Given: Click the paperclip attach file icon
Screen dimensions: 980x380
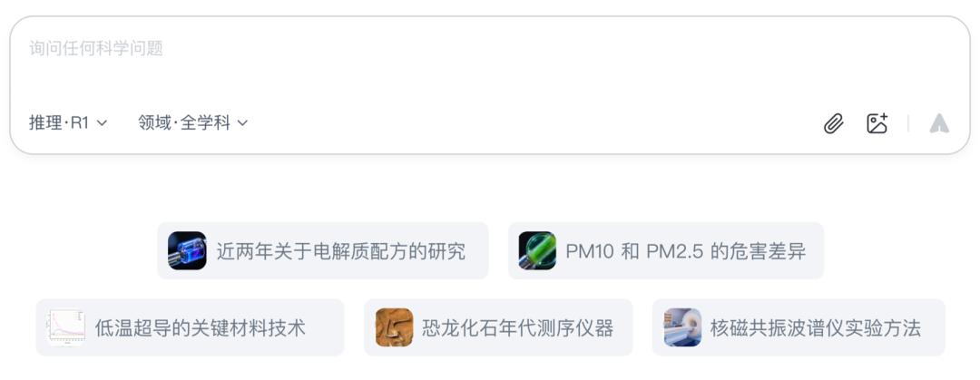Looking at the screenshot, I should (833, 123).
